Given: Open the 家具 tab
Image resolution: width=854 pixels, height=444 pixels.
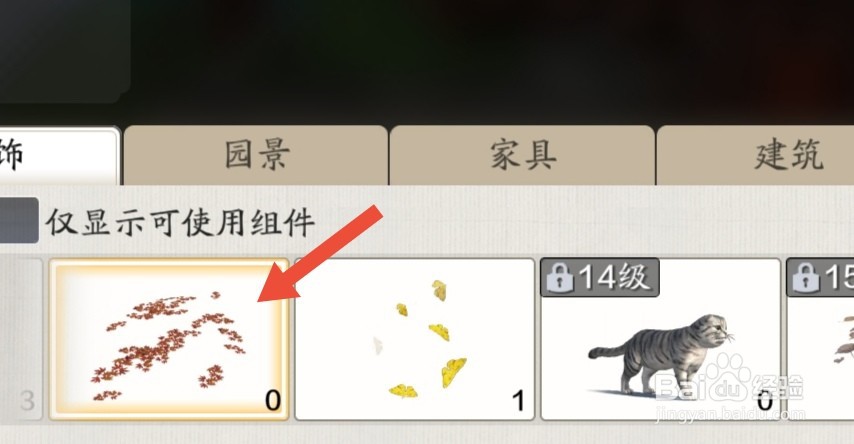Looking at the screenshot, I should [522, 155].
